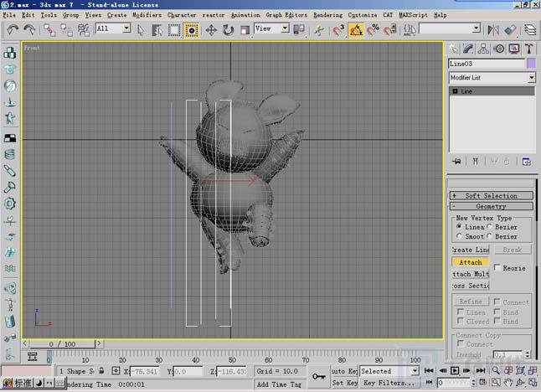Image resolution: width=541 pixels, height=392 pixels.
Task: Activate the Select and Move tool
Action: point(211,30)
